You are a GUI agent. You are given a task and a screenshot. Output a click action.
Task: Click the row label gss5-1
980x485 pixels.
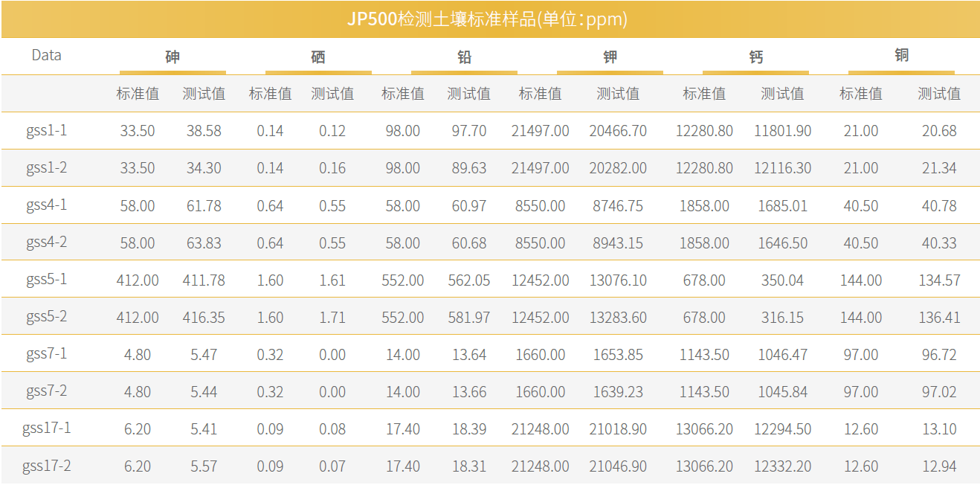[46, 279]
